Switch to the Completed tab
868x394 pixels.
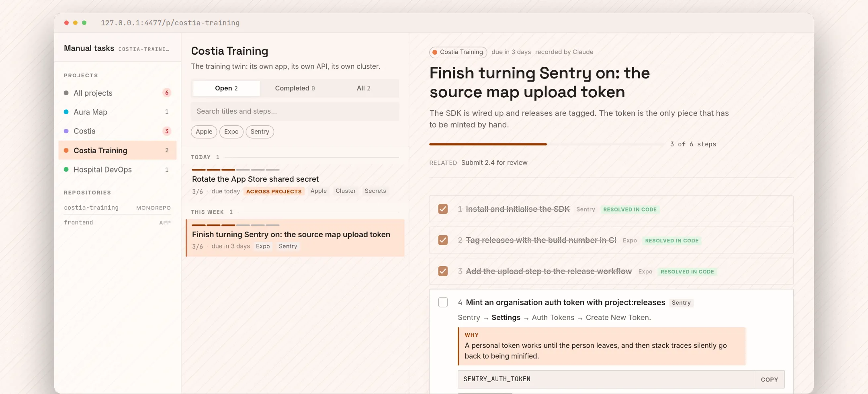pos(295,88)
